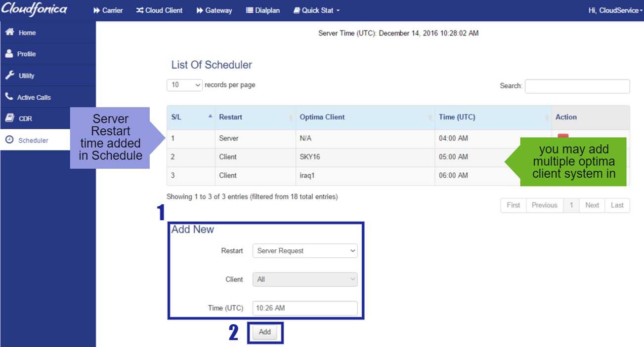Screen dimensions: 644x347
Task: Click the Utility wrench icon
Action: click(x=9, y=76)
